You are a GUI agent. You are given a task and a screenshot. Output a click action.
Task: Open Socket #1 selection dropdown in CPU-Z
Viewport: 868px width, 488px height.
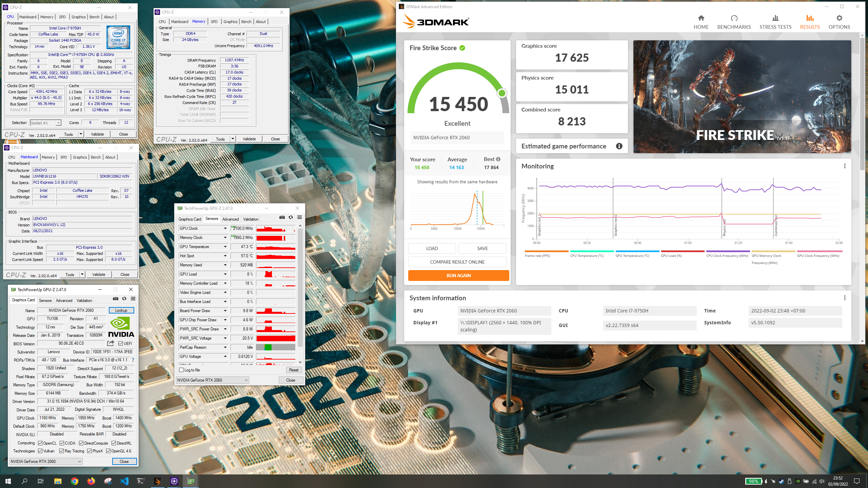(45, 123)
